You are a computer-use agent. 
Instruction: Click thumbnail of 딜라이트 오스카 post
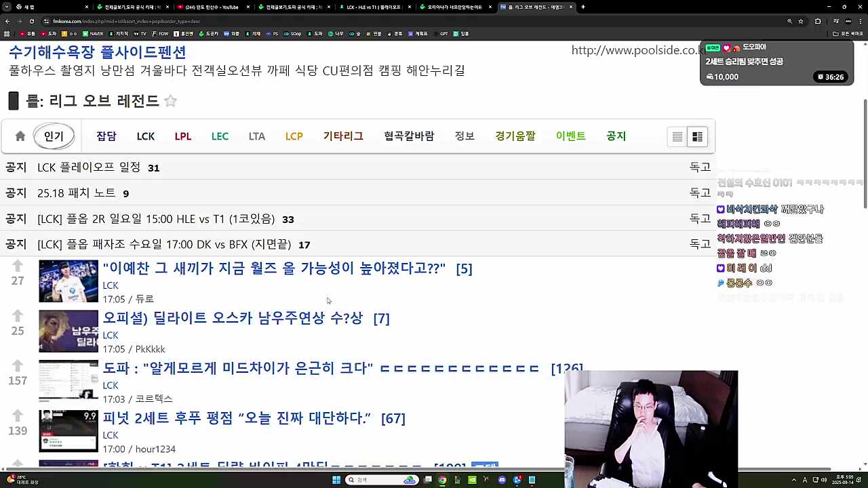point(68,331)
